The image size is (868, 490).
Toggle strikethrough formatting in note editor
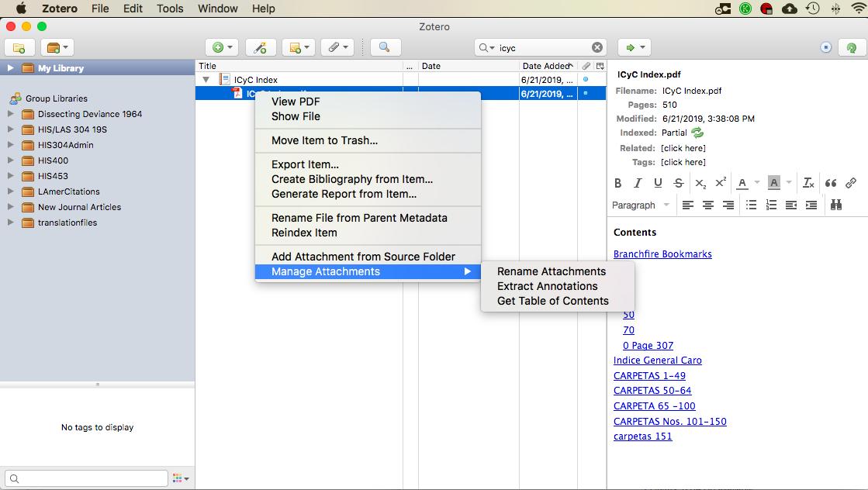pos(678,183)
